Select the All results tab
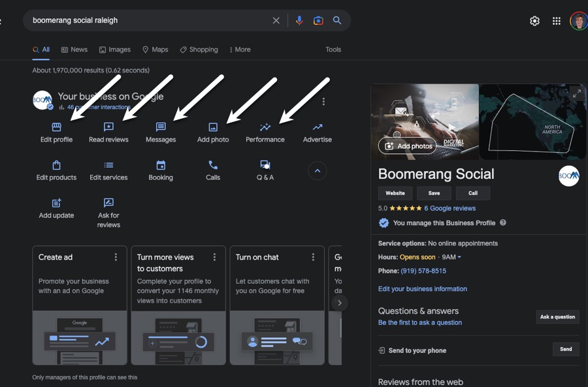588x387 pixels. 41,50
